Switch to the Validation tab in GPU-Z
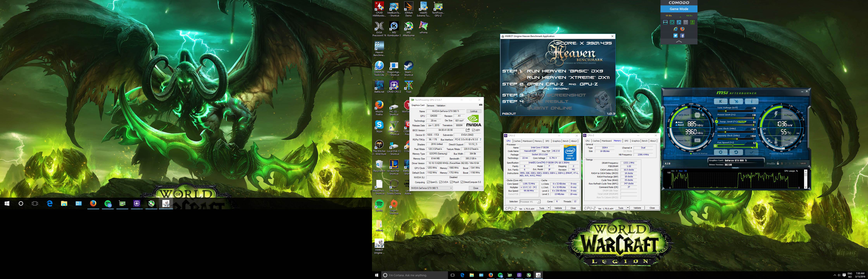The height and width of the screenshot is (279, 868). click(441, 105)
